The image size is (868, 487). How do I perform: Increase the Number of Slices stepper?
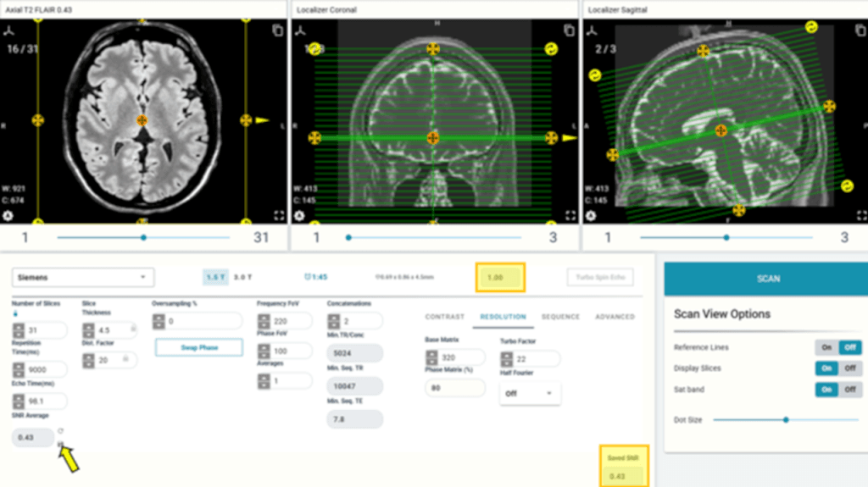coord(18,326)
